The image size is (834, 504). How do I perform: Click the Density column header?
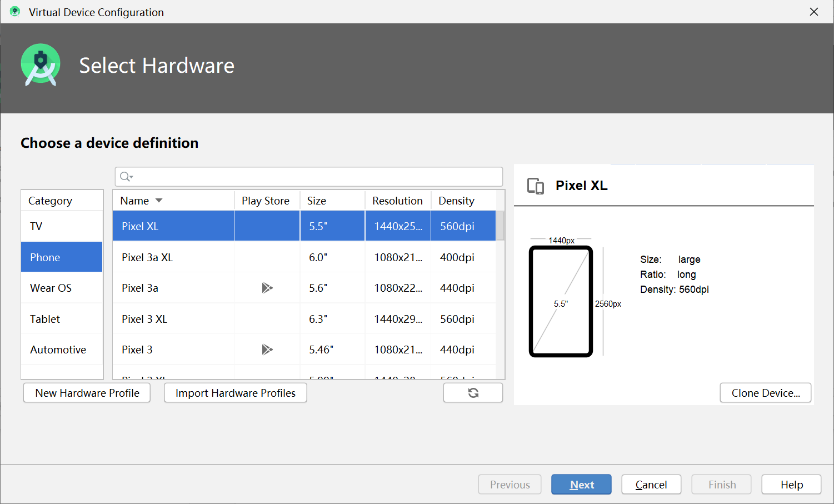(x=463, y=201)
